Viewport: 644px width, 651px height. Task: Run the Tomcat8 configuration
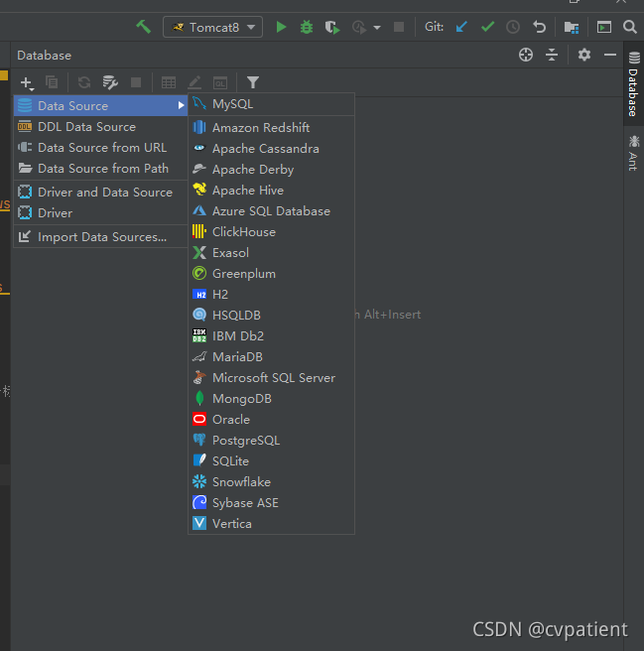click(281, 28)
